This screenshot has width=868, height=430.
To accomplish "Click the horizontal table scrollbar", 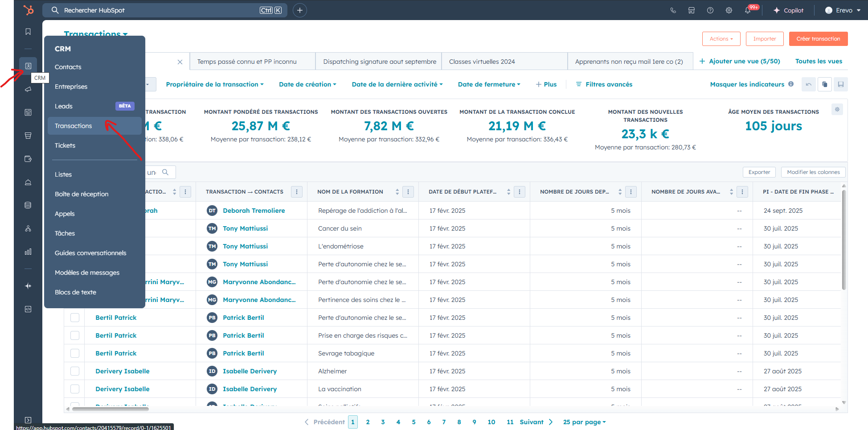I will coord(110,409).
